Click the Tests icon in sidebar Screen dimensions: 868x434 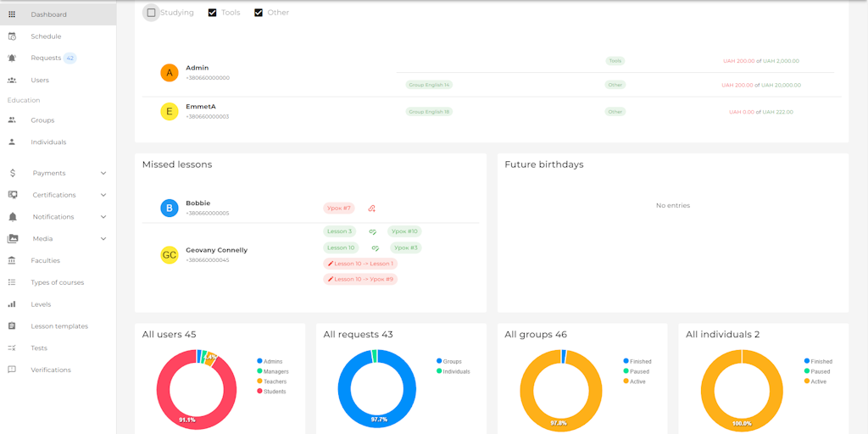12,348
